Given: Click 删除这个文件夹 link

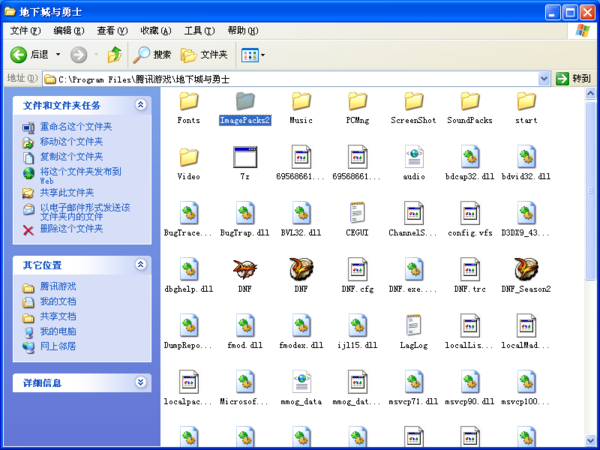Looking at the screenshot, I should click(71, 229).
